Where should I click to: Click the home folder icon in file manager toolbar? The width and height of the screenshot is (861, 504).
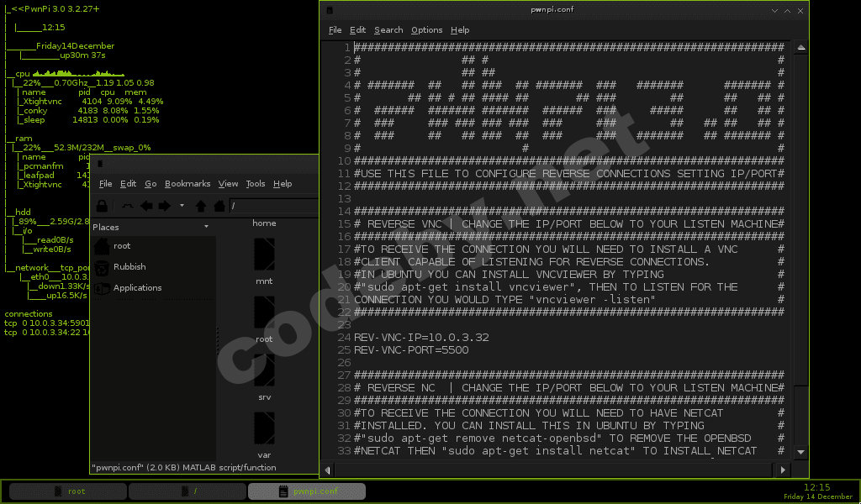[x=219, y=206]
